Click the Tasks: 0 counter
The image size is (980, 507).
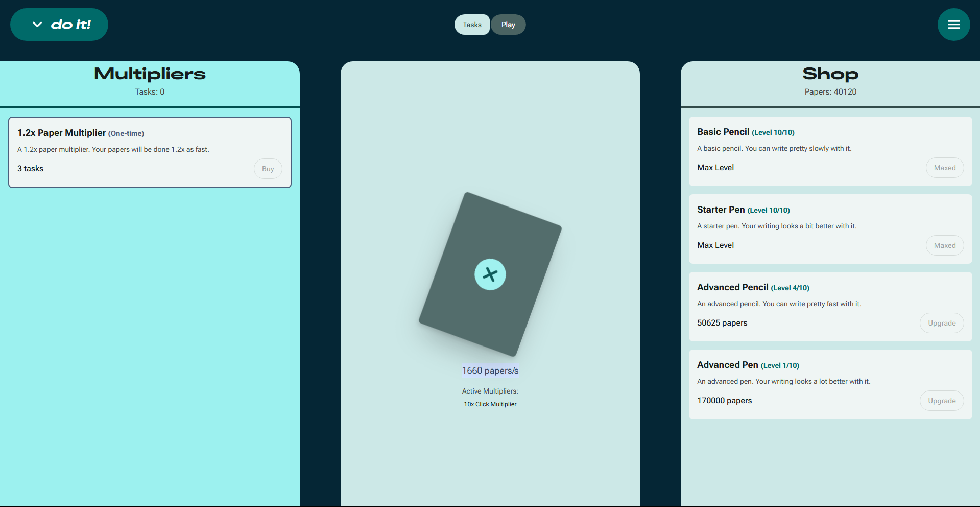tap(150, 92)
